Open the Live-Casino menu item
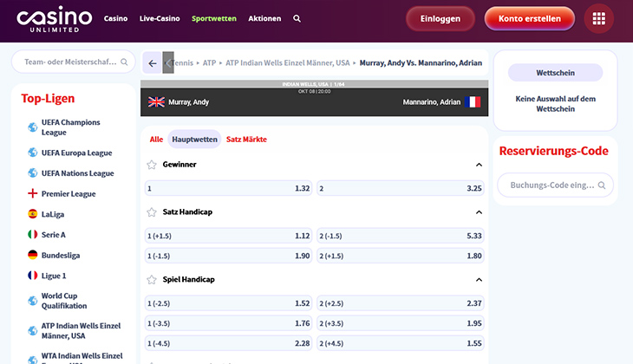 click(160, 18)
